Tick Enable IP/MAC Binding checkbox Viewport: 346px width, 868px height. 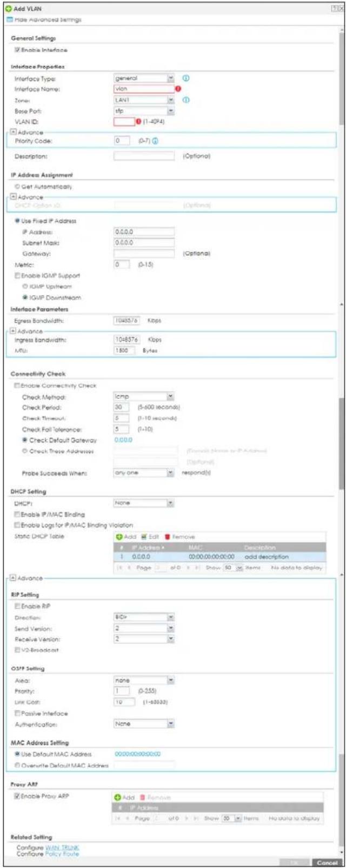[17, 514]
